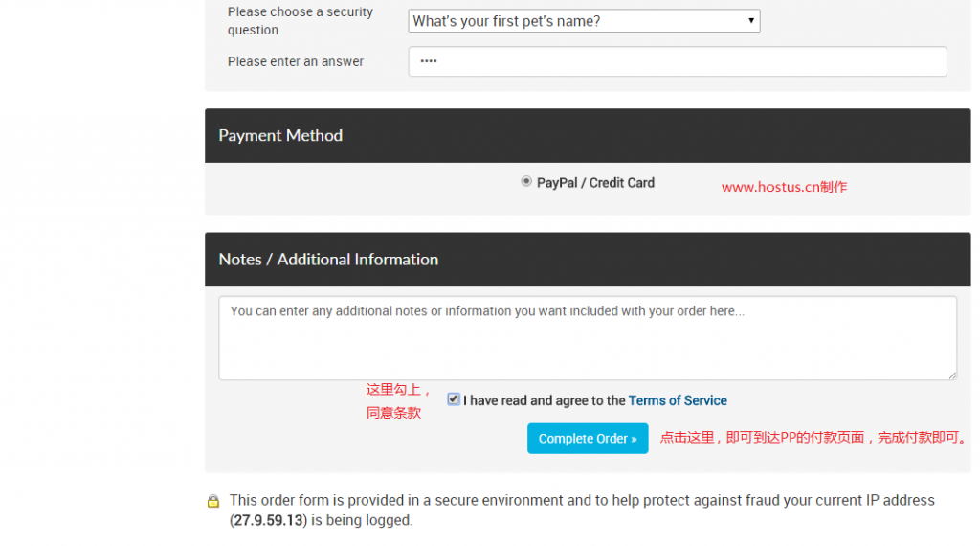
Task: Click the notes text area resize handle
Action: coord(952,375)
